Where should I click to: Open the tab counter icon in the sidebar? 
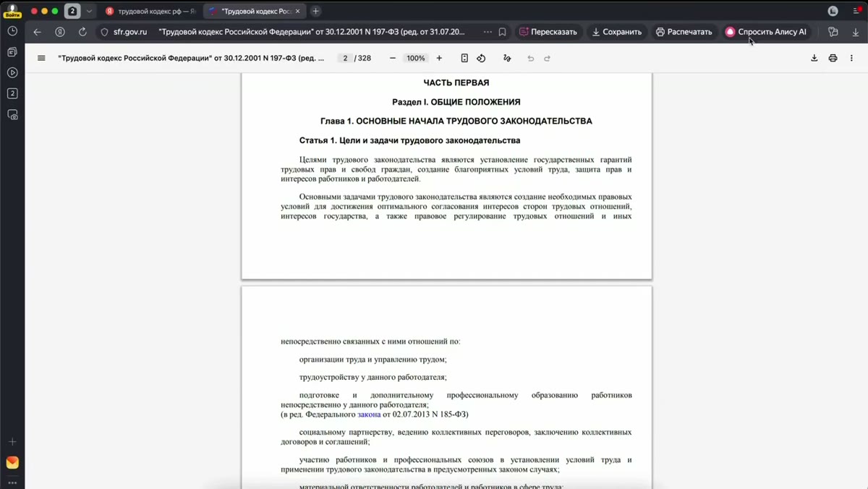click(x=12, y=93)
